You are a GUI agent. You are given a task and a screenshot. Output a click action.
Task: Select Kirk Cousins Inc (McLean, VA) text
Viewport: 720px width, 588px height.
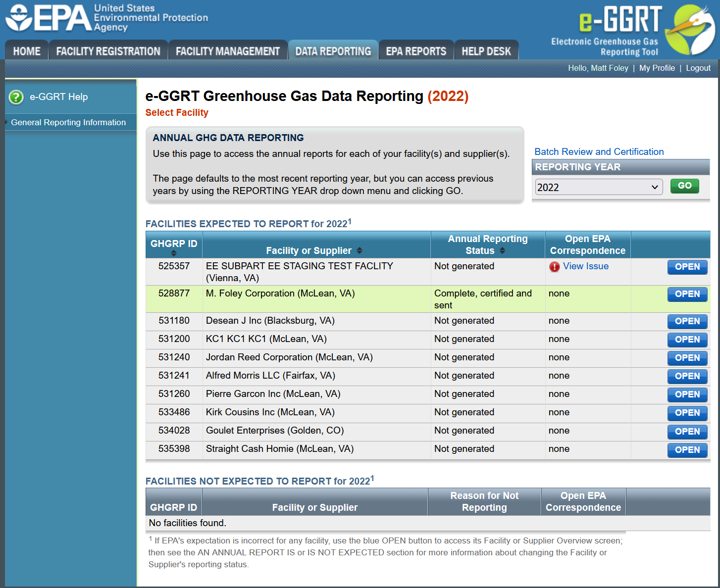pos(270,412)
